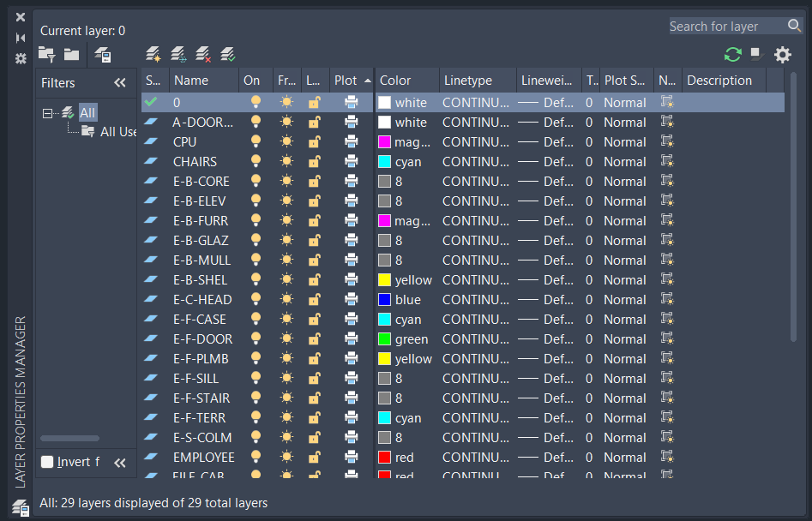Image resolution: width=812 pixels, height=521 pixels.
Task: Click the New Group Filter folder icon
Action: pyautogui.click(x=71, y=54)
